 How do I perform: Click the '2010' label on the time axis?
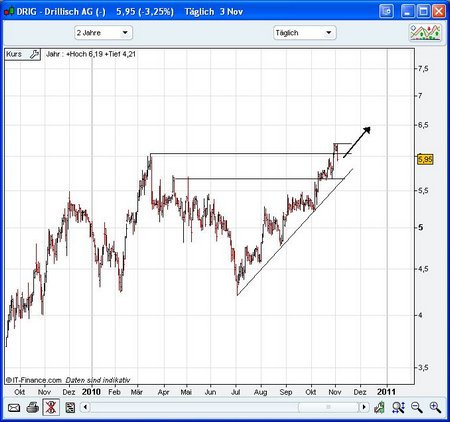(91, 392)
